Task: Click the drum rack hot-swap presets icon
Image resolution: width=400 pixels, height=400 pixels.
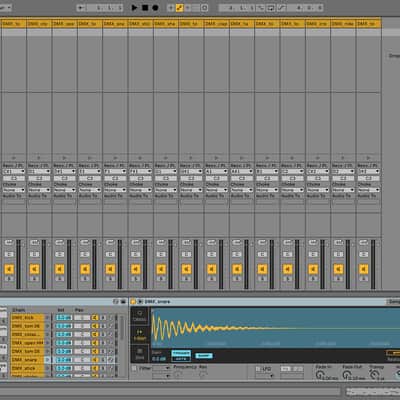Action: tap(116, 302)
